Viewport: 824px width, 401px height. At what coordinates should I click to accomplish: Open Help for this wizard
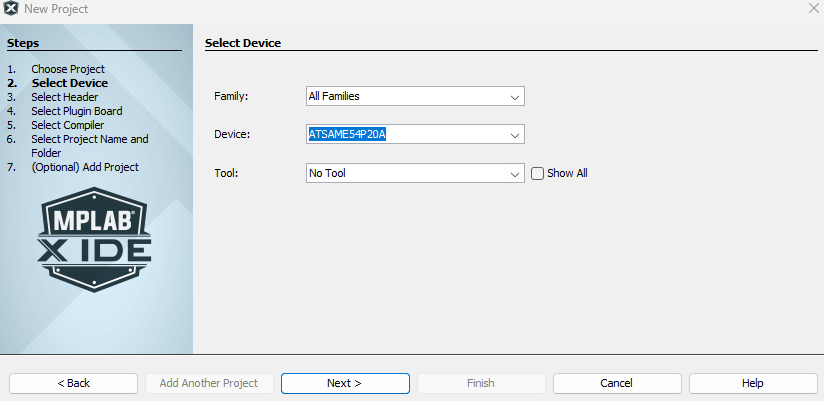point(753,383)
